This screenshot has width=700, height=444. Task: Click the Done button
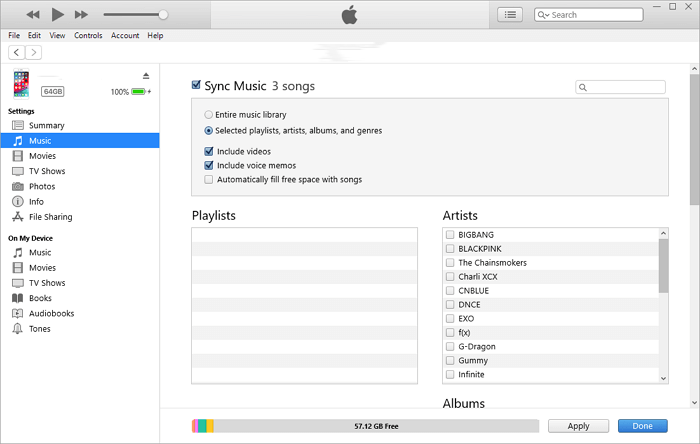click(x=642, y=426)
